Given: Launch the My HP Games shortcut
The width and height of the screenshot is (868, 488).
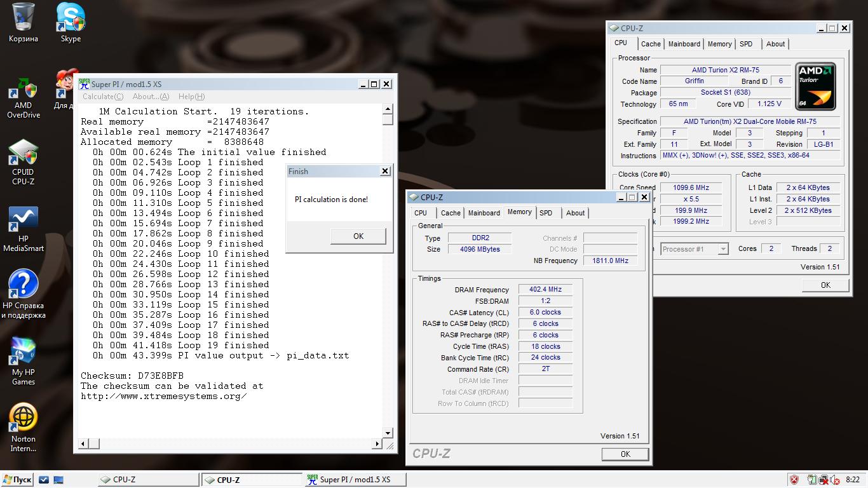Looking at the screenshot, I should point(24,360).
